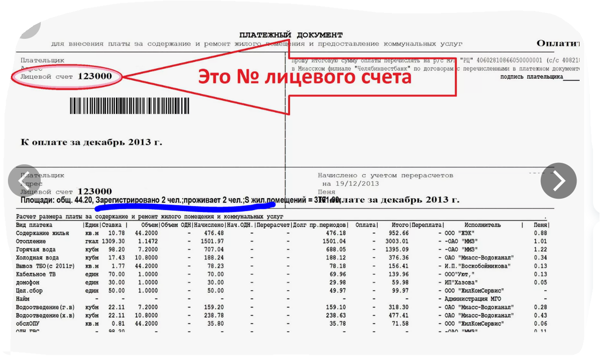This screenshot has width=600, height=364.
Task: Click charged amount '707.04' for Горячая вода
Action: pyautogui.click(x=213, y=249)
